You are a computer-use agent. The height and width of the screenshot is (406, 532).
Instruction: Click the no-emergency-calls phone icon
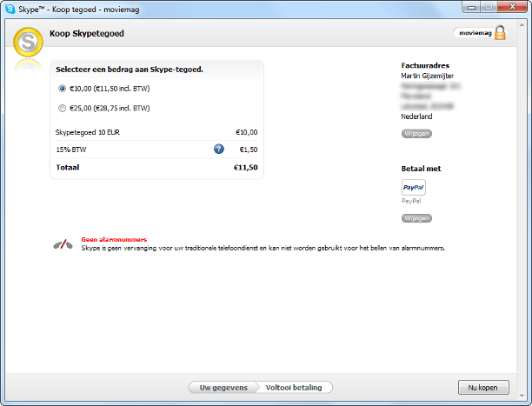click(63, 244)
